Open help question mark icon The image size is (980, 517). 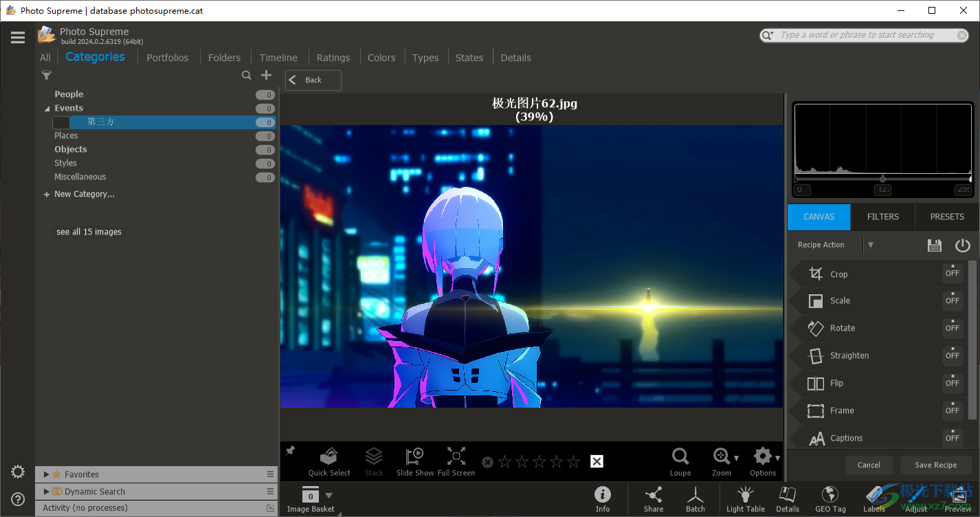[18, 499]
